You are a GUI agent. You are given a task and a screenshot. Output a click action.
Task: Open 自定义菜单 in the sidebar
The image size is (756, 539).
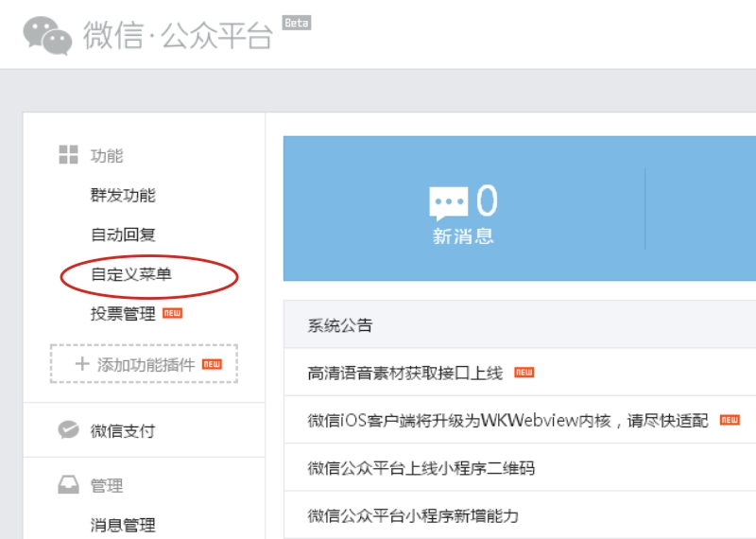point(131,274)
